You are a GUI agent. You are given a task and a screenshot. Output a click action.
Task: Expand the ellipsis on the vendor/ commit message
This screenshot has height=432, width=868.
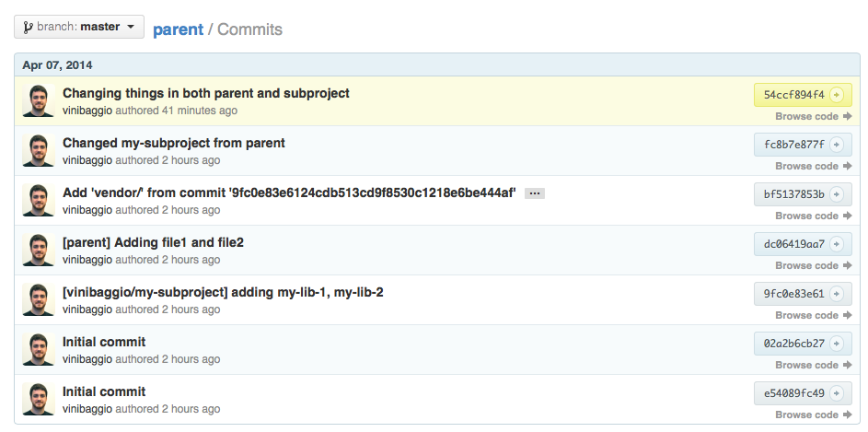coord(535,193)
